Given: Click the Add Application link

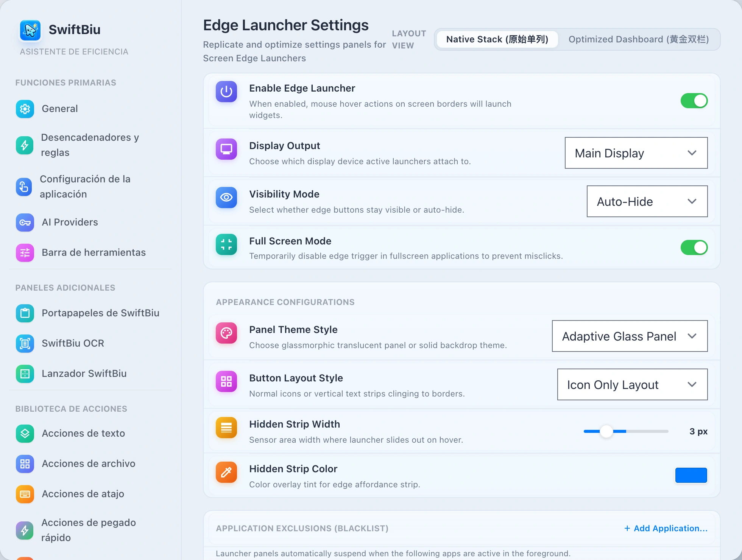Looking at the screenshot, I should point(666,528).
